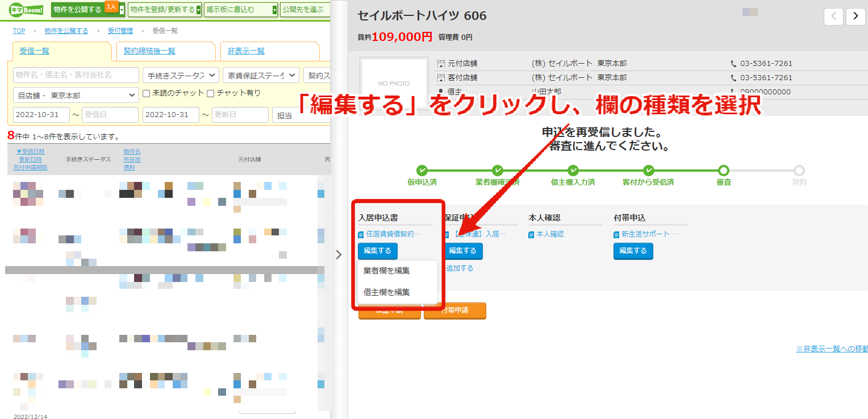Enable the チャット有り checkbox
This screenshot has height=419, width=868.
tap(210, 93)
